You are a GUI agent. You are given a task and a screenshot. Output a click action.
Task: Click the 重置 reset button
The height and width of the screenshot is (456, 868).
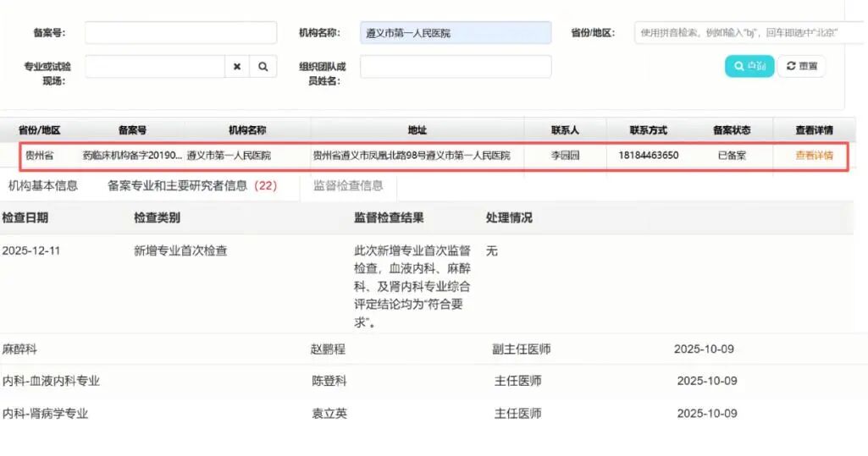pyautogui.click(x=801, y=66)
